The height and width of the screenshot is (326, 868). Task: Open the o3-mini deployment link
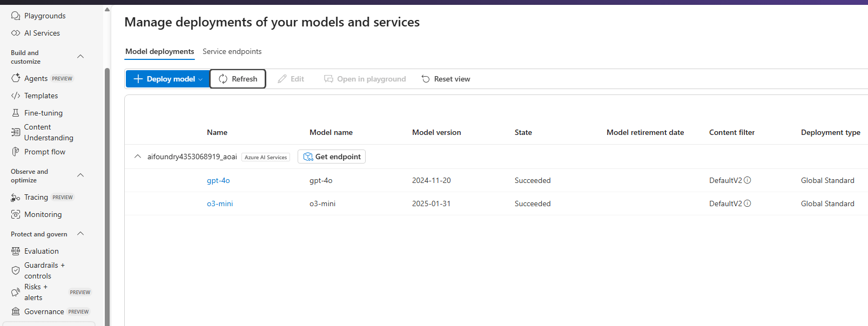click(220, 203)
